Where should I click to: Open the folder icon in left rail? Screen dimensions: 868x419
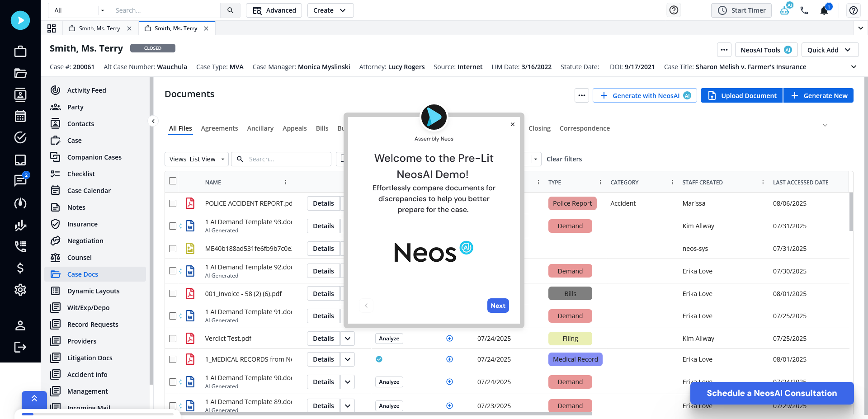pyautogui.click(x=20, y=73)
